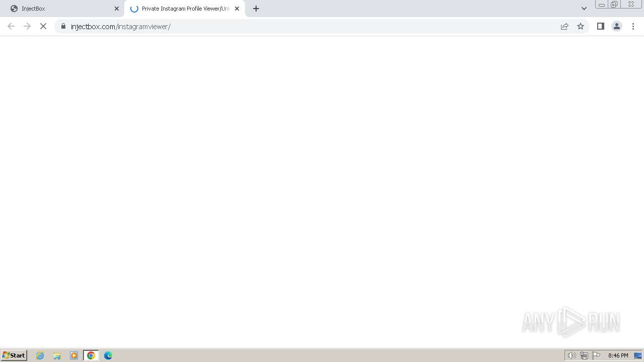Open the Chrome three-dot menu

click(x=633, y=26)
